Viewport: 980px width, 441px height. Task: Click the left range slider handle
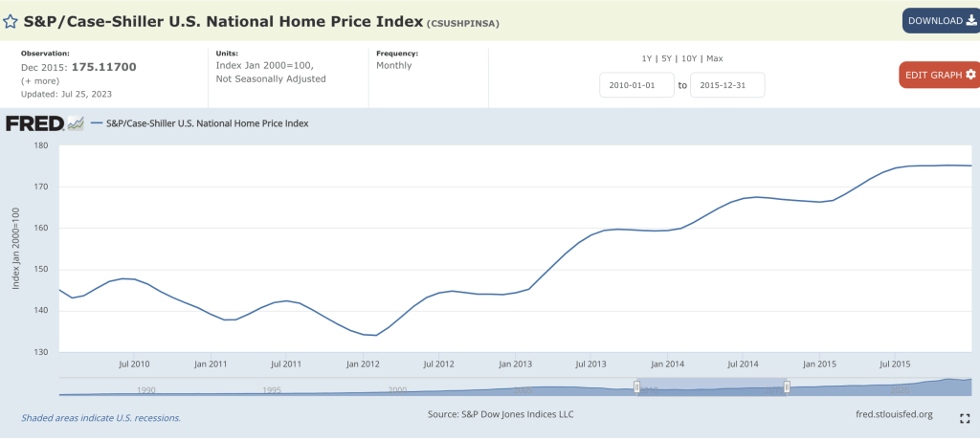(636, 386)
